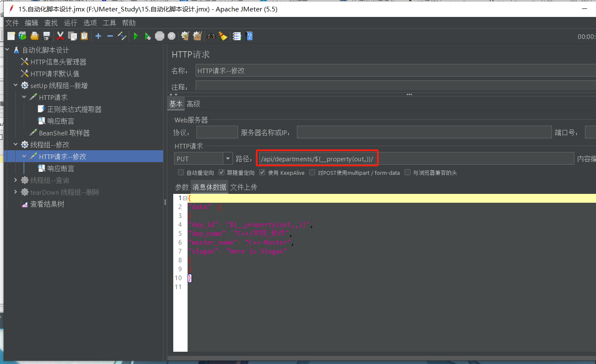Expand the tearDown 线程组--删除 node arrow
This screenshot has width=596, height=364.
coord(16,192)
